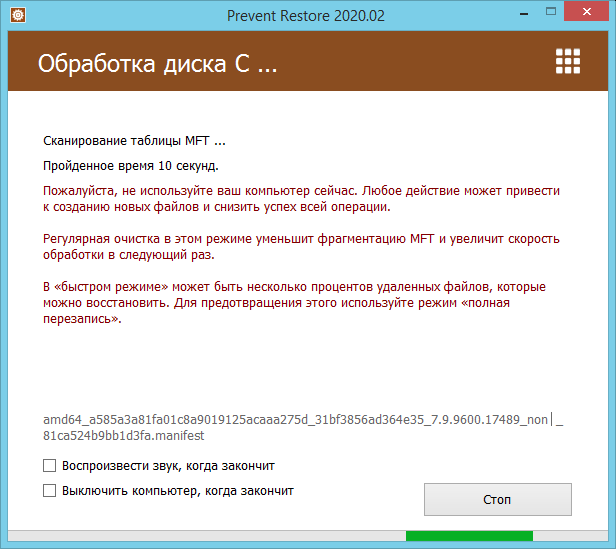
Task: Click paragraph starting "В «быстром режиме»"
Action: point(294,303)
